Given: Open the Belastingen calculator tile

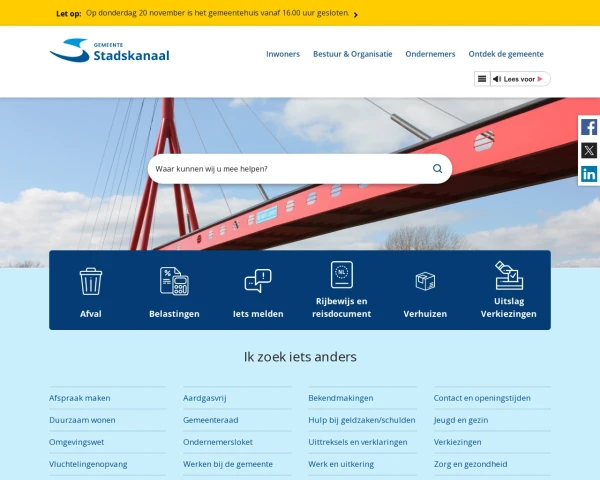Looking at the screenshot, I should 174,290.
